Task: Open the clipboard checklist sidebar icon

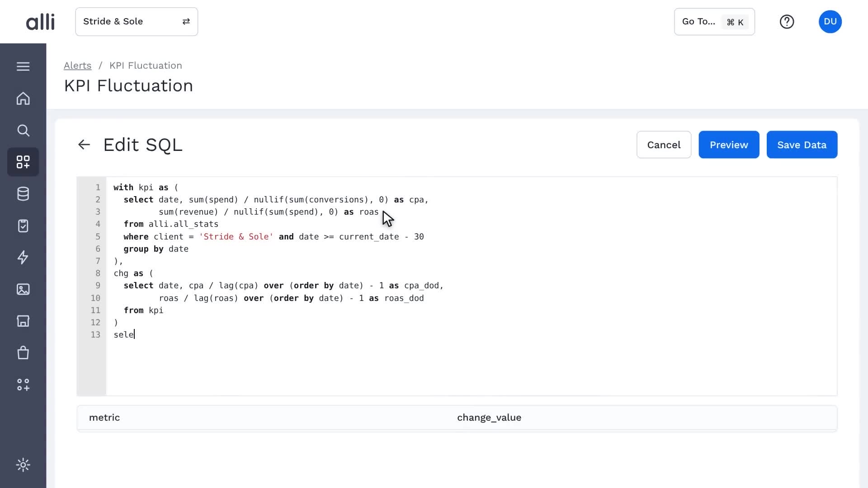Action: [x=23, y=226]
